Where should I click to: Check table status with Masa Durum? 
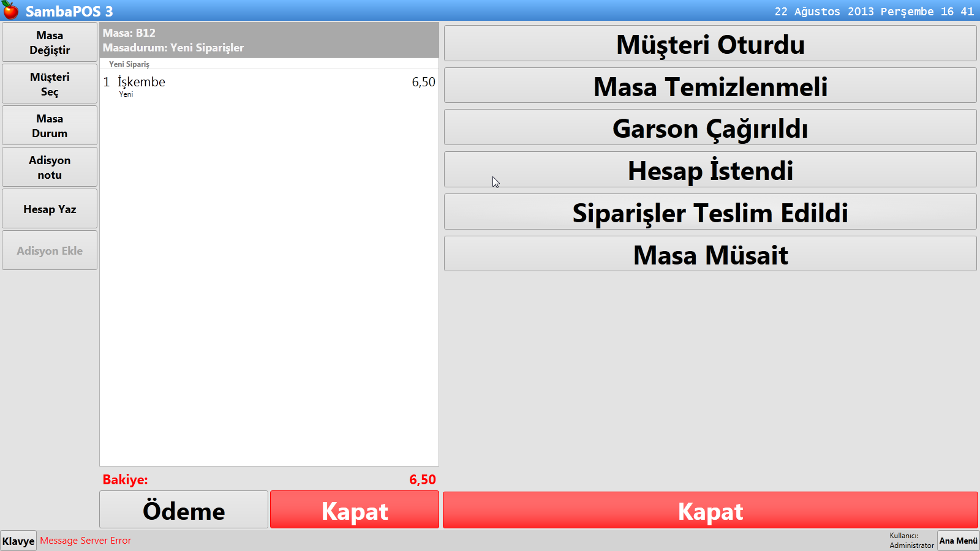[x=49, y=125]
